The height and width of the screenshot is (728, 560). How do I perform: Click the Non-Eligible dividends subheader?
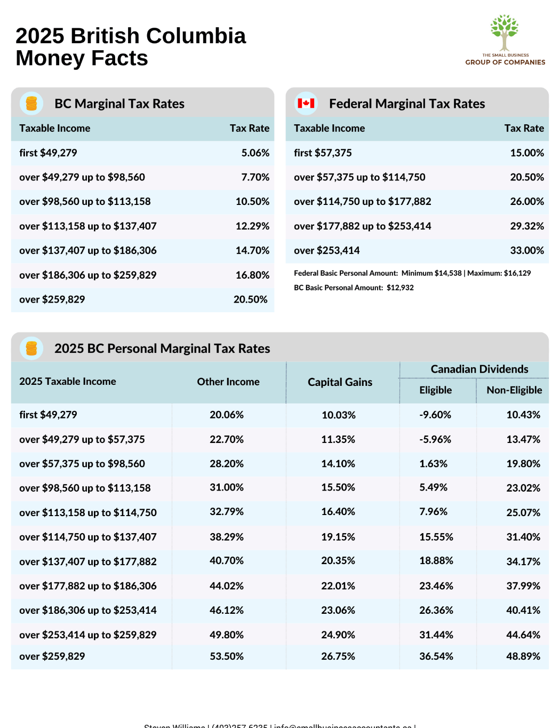point(514,390)
